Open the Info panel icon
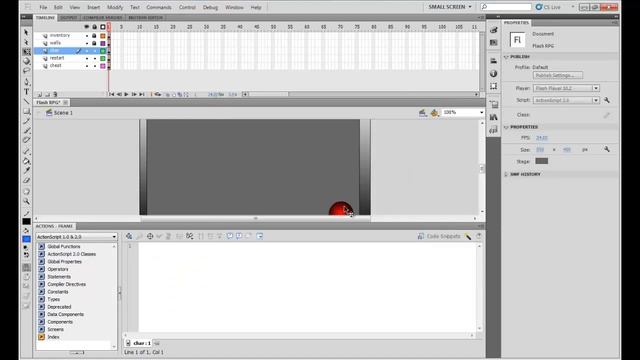 [x=493, y=73]
